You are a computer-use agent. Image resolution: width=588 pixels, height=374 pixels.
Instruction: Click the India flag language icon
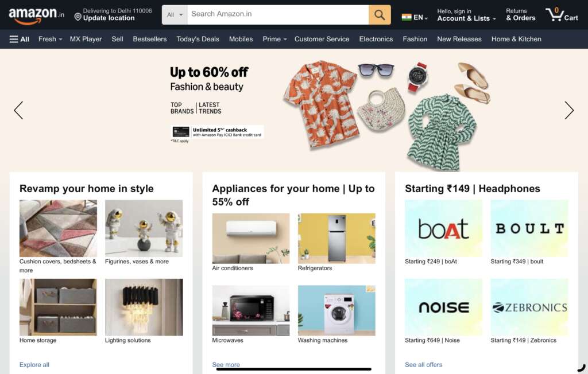(407, 17)
